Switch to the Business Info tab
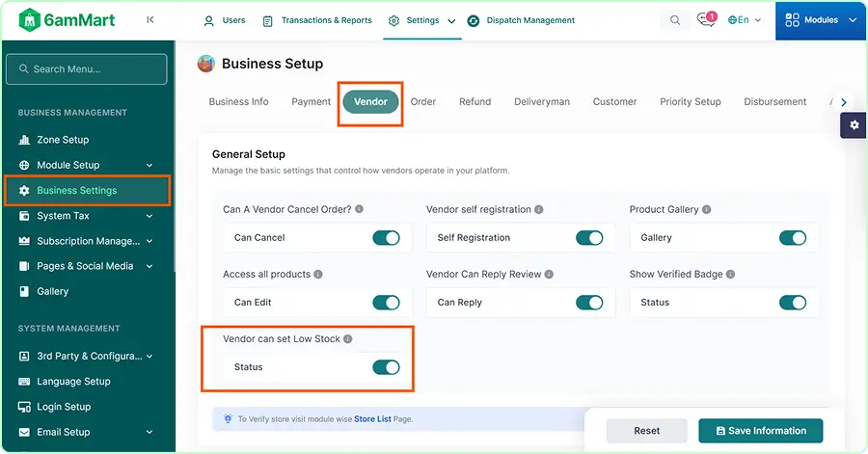 (x=238, y=102)
